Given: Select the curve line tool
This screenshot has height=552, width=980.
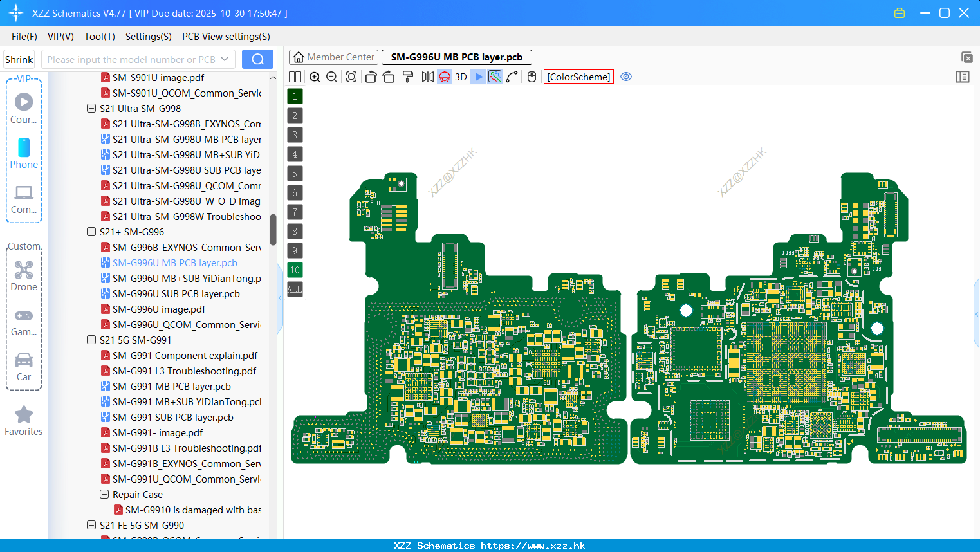Looking at the screenshot, I should pyautogui.click(x=512, y=77).
